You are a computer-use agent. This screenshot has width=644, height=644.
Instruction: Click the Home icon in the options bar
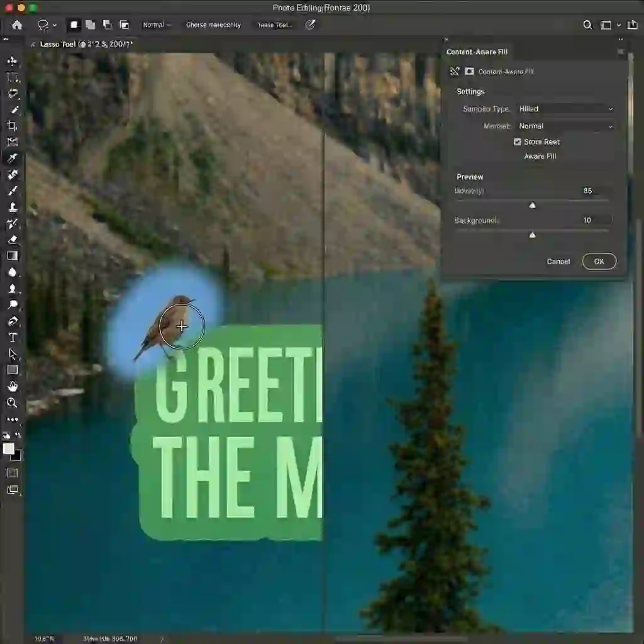coord(16,25)
